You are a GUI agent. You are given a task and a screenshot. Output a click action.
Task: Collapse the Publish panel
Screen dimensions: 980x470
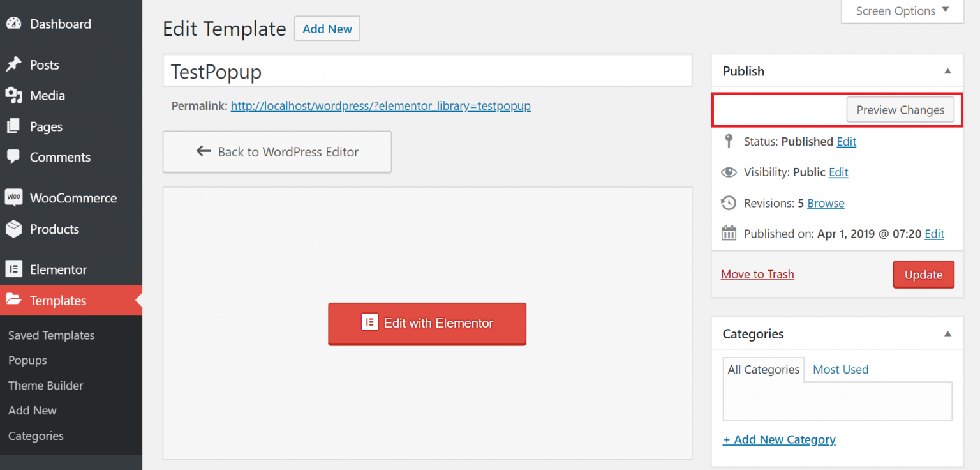click(x=948, y=71)
